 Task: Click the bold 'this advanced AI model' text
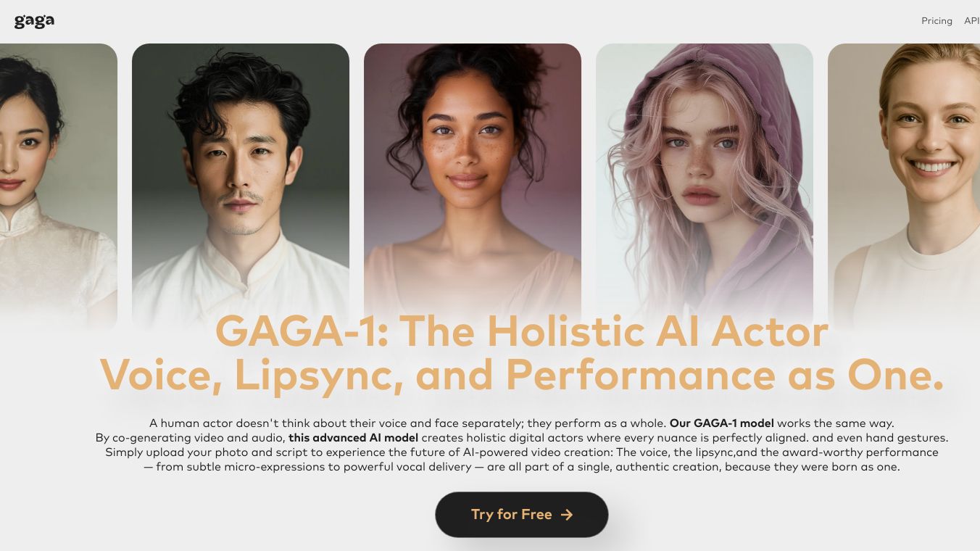353,438
